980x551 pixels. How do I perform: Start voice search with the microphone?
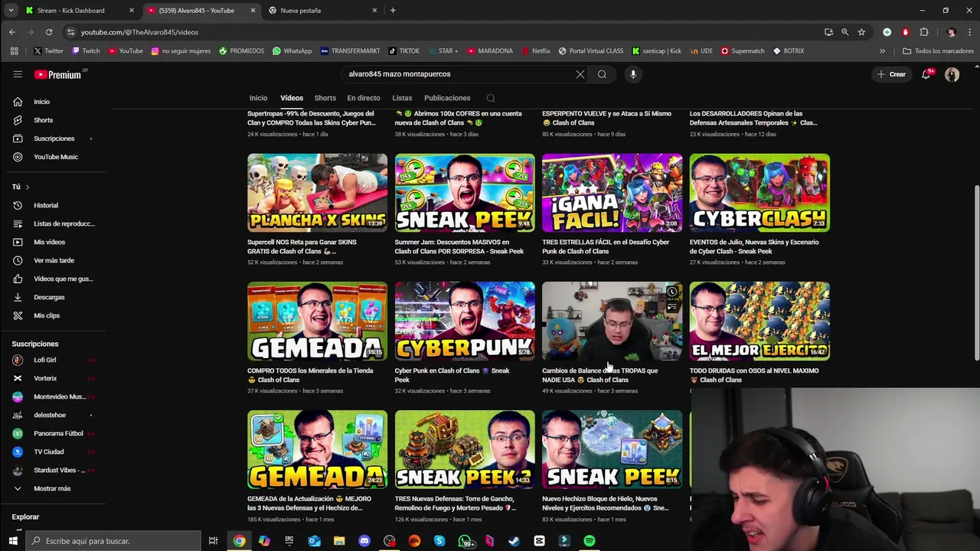tap(633, 74)
